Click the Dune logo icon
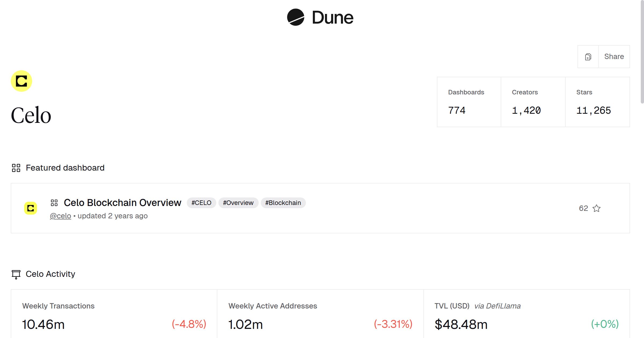 click(295, 17)
